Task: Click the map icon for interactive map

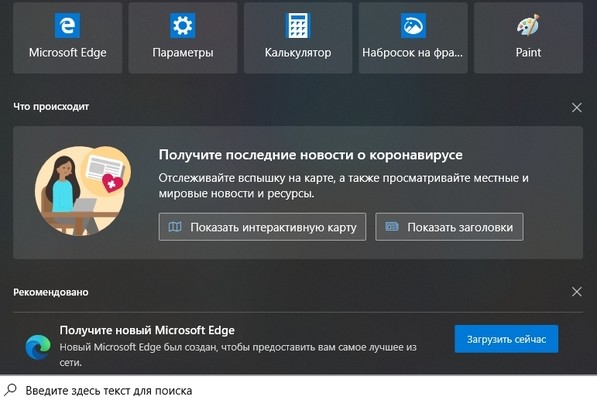Action: [175, 227]
